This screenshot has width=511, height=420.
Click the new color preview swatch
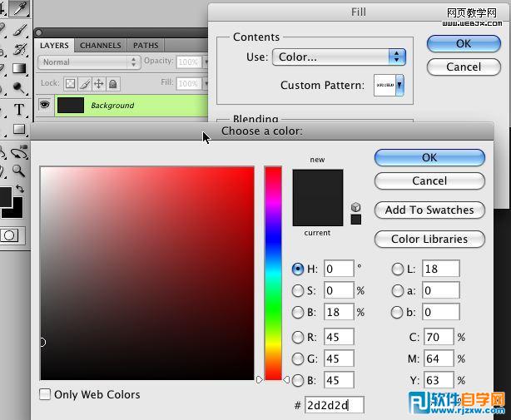[x=318, y=183]
